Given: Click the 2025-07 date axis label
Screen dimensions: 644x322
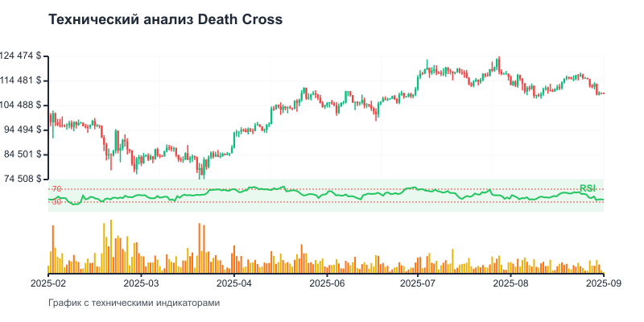Looking at the screenshot, I should tap(419, 283).
